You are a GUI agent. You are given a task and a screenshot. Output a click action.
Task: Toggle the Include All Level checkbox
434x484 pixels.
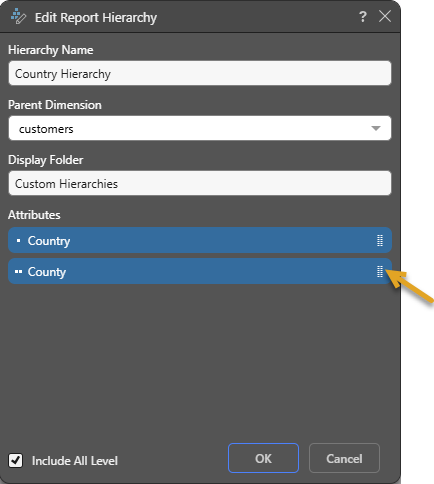15,461
